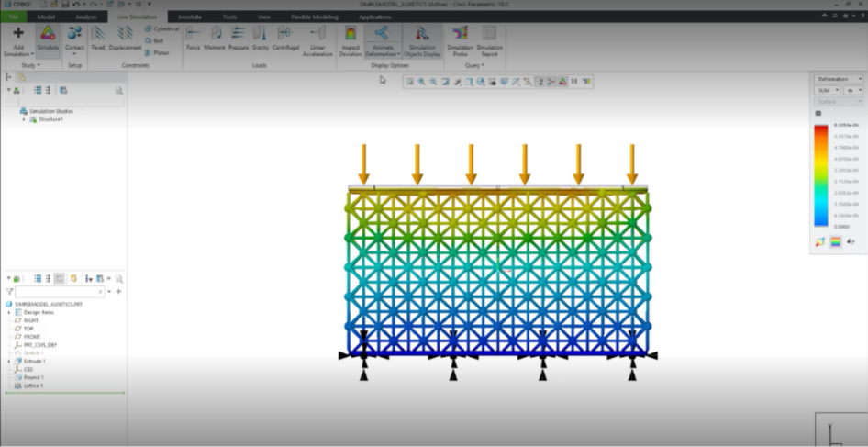868x447 pixels.
Task: Add a Gravity load
Action: pos(261,38)
